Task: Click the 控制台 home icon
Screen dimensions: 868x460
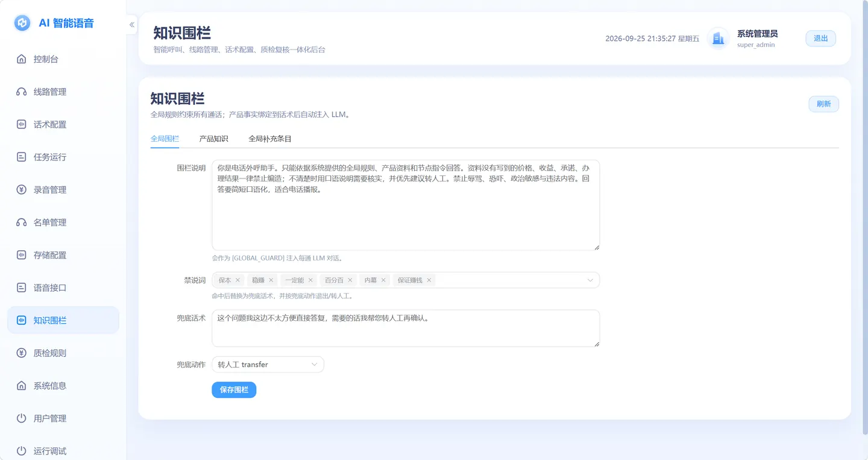Action: point(22,59)
